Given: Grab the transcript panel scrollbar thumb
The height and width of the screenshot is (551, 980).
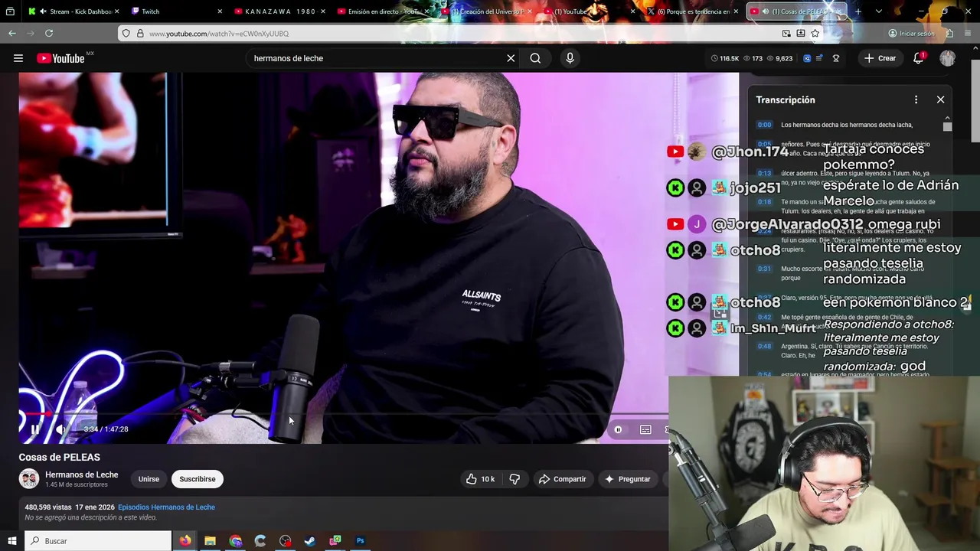Looking at the screenshot, I should (947, 126).
